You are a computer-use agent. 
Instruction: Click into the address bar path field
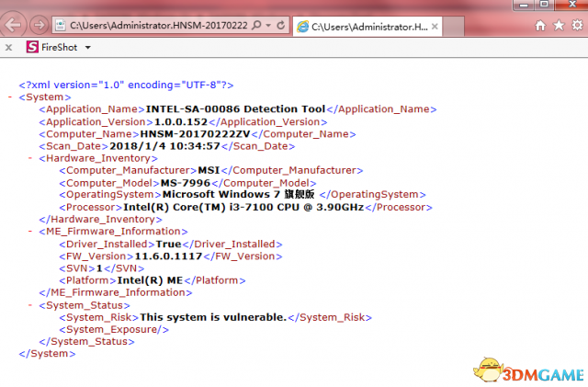(x=156, y=27)
